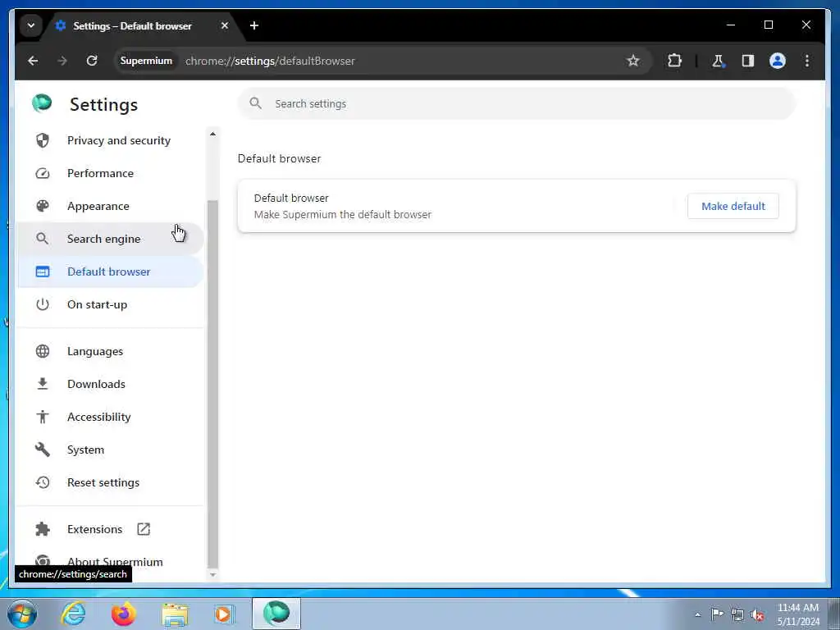Close the Settings – Default browser tab

[225, 25]
